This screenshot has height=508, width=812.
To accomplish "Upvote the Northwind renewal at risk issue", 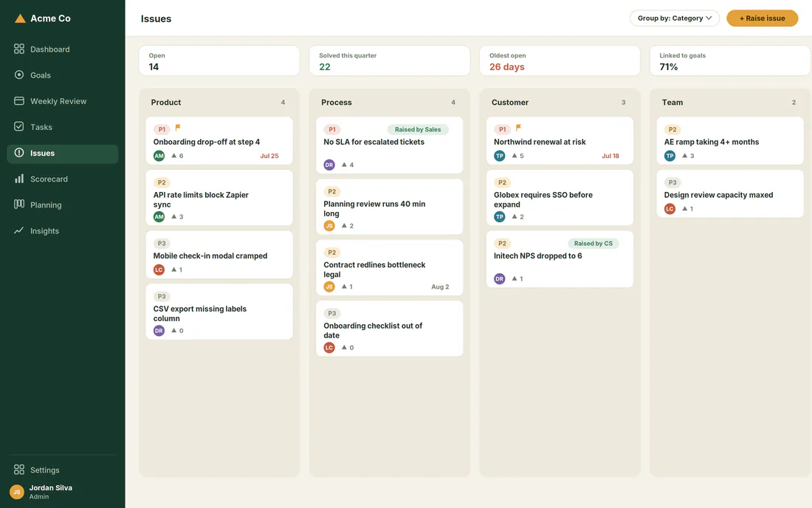I will pos(518,156).
